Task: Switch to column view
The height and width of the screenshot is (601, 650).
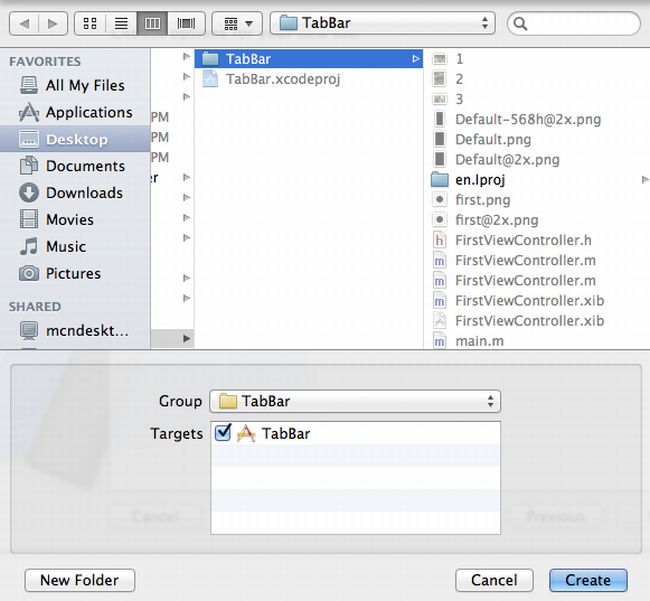Action: [152, 24]
